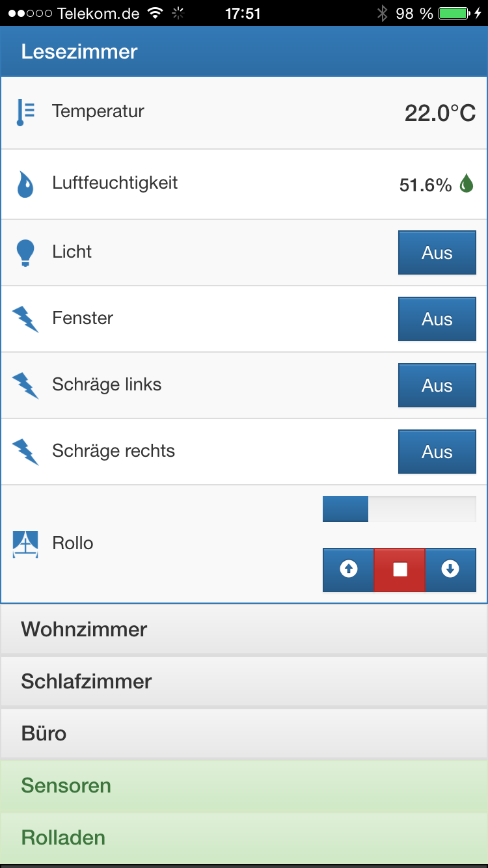Screen dimensions: 488x868
Task: Open the Büro section
Action: 244,733
